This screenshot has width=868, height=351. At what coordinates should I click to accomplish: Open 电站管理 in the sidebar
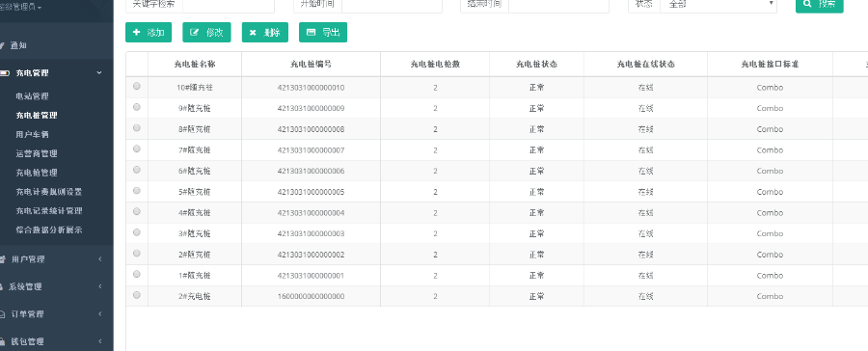(x=32, y=96)
